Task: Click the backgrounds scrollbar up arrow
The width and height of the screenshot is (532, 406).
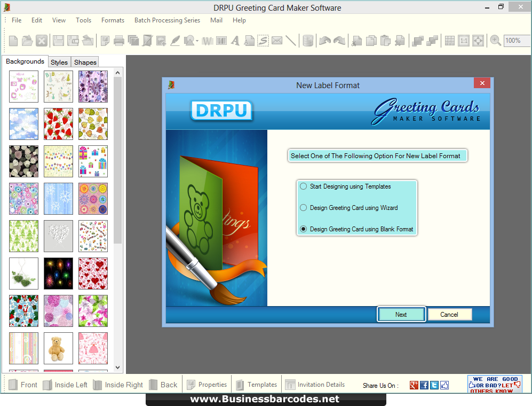Action: point(118,73)
